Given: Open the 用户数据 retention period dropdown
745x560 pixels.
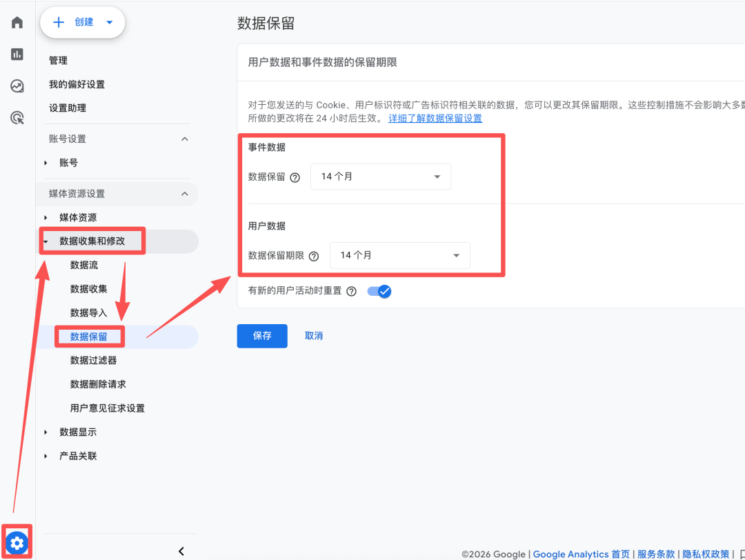Looking at the screenshot, I should point(399,255).
